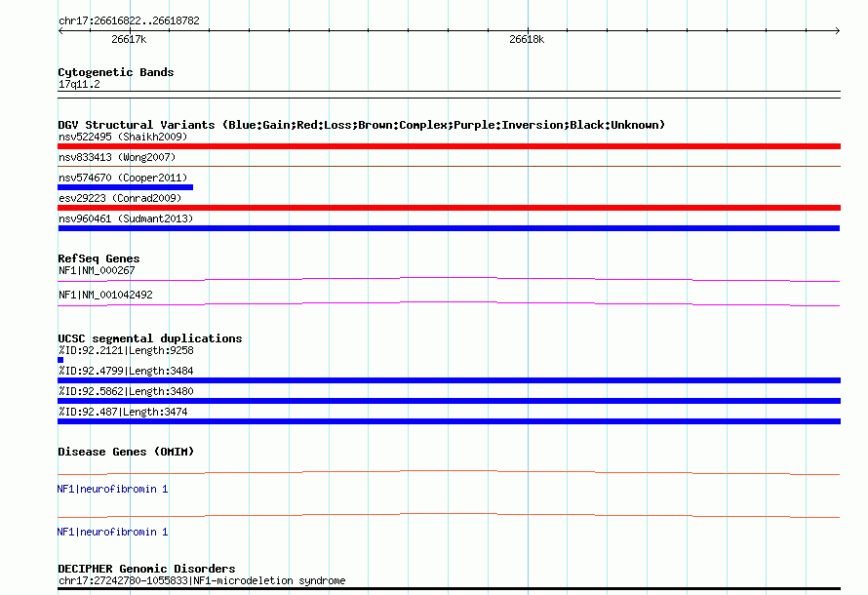Image resolution: width=868 pixels, height=595 pixels.
Task: Select the nsv833413 (Wong2007) label
Action: [x=117, y=157]
